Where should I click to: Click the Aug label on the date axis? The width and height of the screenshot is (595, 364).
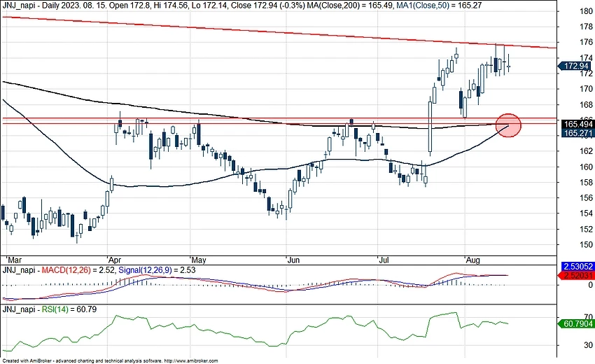(x=472, y=260)
